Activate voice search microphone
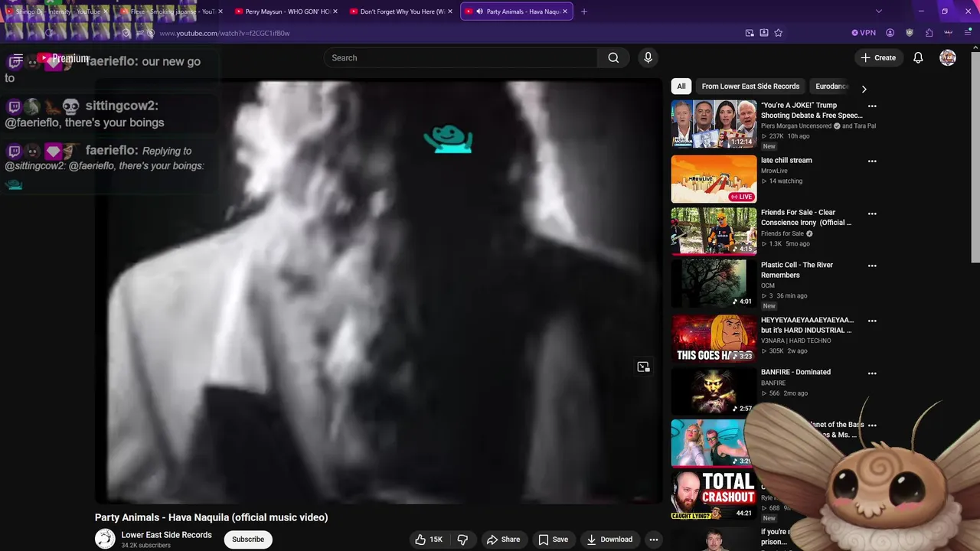980x551 pixels. [x=648, y=57]
